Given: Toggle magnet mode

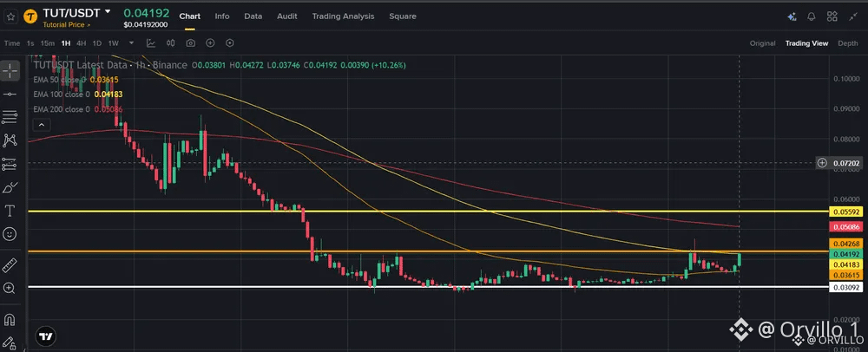Looking at the screenshot, I should pyautogui.click(x=10, y=319).
